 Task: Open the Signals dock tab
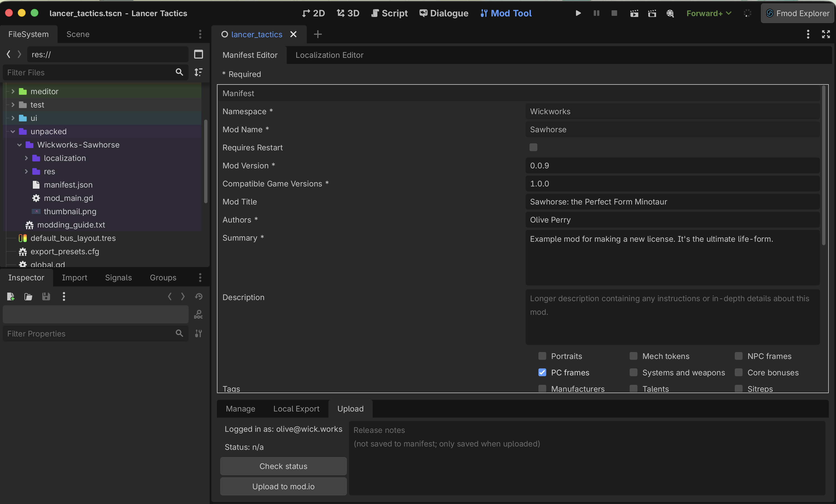[x=118, y=278]
